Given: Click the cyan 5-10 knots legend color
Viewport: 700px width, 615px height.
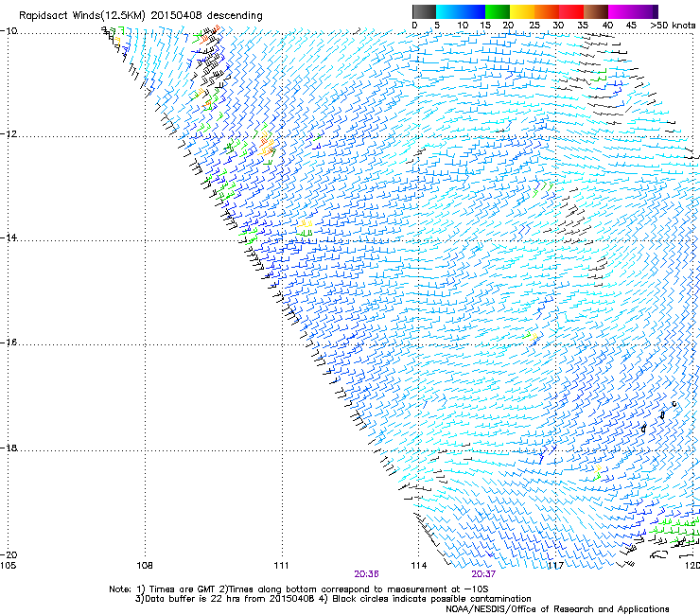Looking at the screenshot, I should [448, 11].
